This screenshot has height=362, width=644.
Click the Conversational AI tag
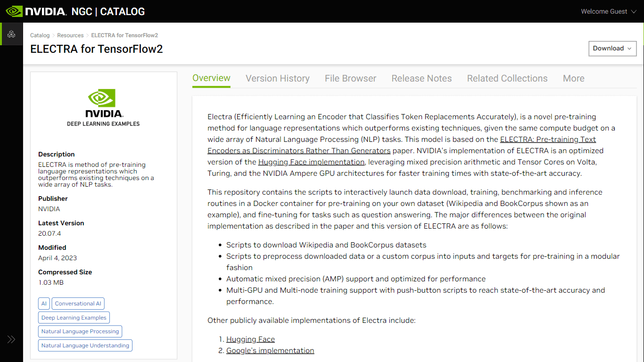(78, 304)
